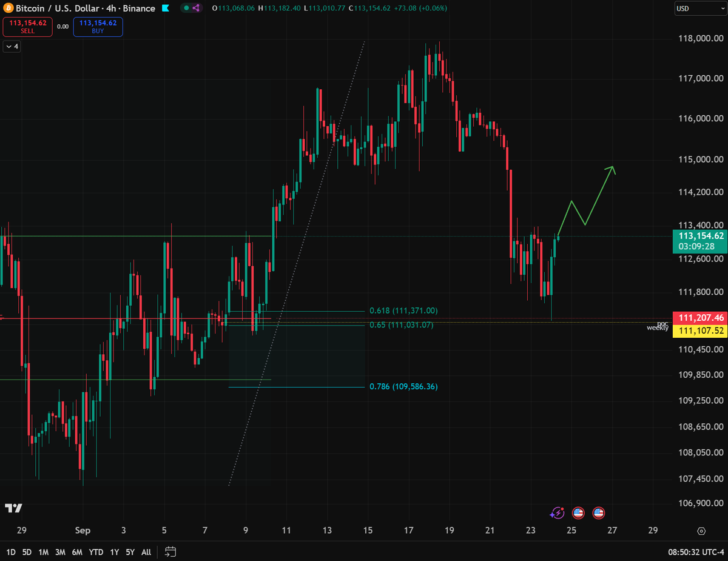Click 118,000.00 on the price scale
Image resolution: width=728 pixels, height=561 pixels.
[x=701, y=38]
